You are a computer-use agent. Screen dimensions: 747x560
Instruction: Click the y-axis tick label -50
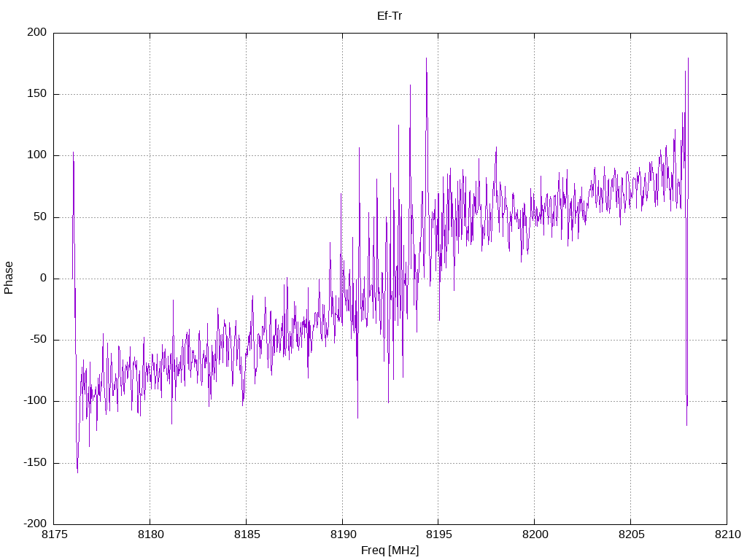39,340
